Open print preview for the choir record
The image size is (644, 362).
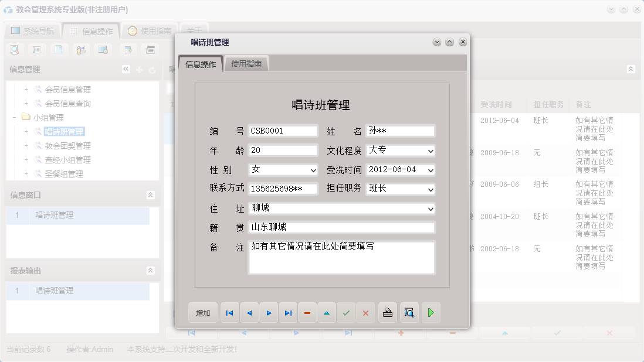pos(409,313)
